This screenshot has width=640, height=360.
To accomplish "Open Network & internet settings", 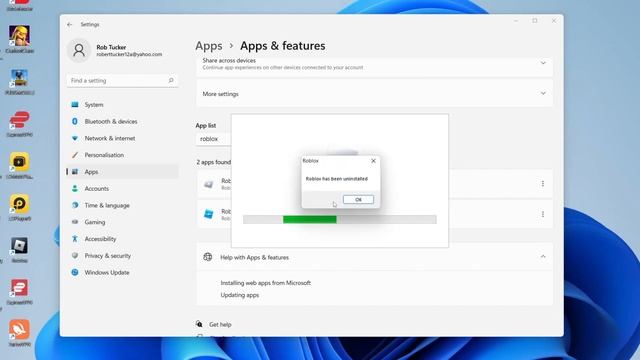I will pyautogui.click(x=122, y=138).
